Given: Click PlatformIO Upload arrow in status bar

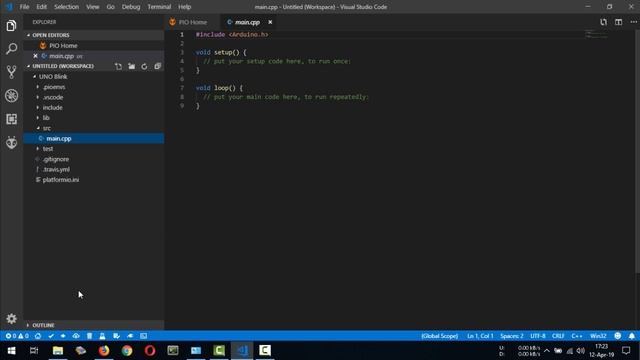Looking at the screenshot, I should pos(63,336).
